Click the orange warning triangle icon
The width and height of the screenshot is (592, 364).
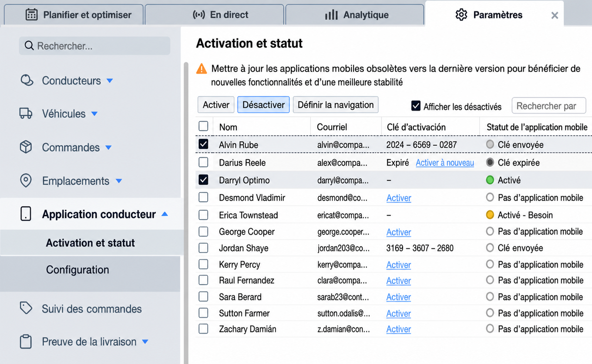tap(202, 69)
